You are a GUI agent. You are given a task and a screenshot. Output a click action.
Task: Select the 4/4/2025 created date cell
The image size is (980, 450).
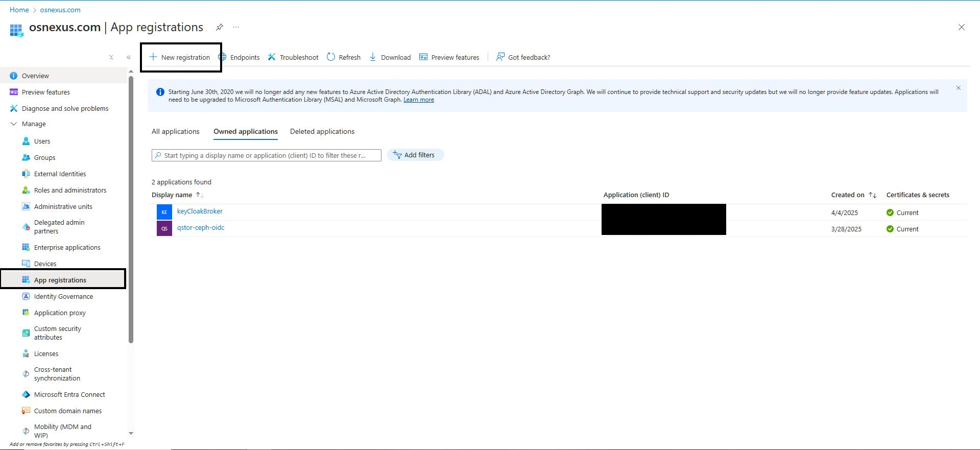pyautogui.click(x=845, y=212)
